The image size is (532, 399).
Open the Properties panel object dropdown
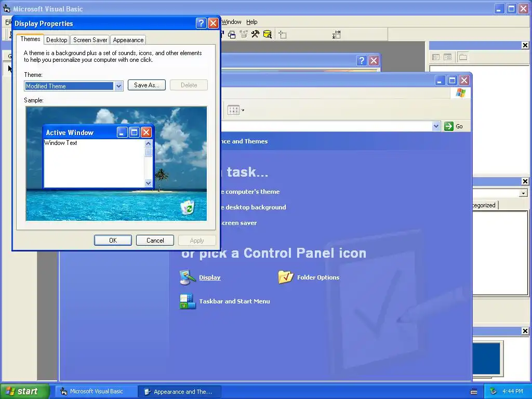point(524,193)
